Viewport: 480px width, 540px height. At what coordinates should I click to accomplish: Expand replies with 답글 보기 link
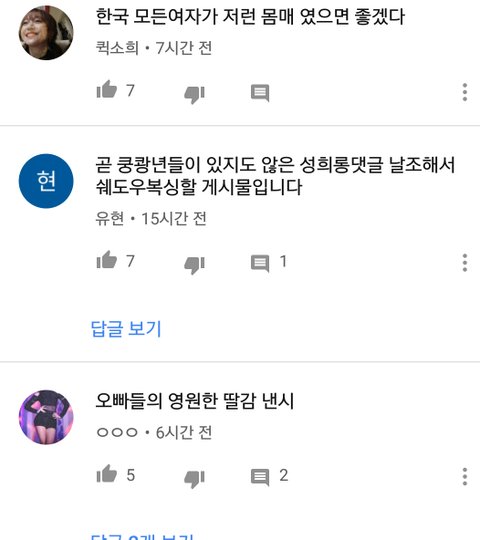click(126, 329)
